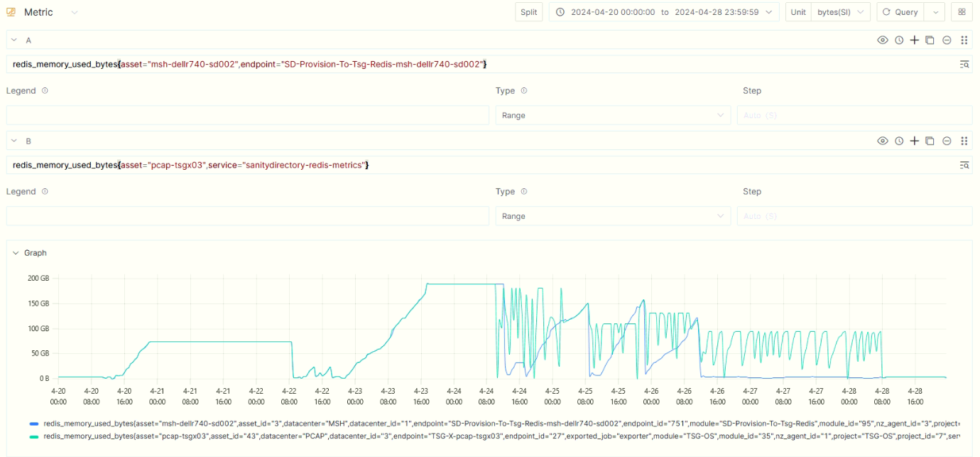Add a new query from row A's plus icon
The image size is (980, 457).
[x=915, y=41]
